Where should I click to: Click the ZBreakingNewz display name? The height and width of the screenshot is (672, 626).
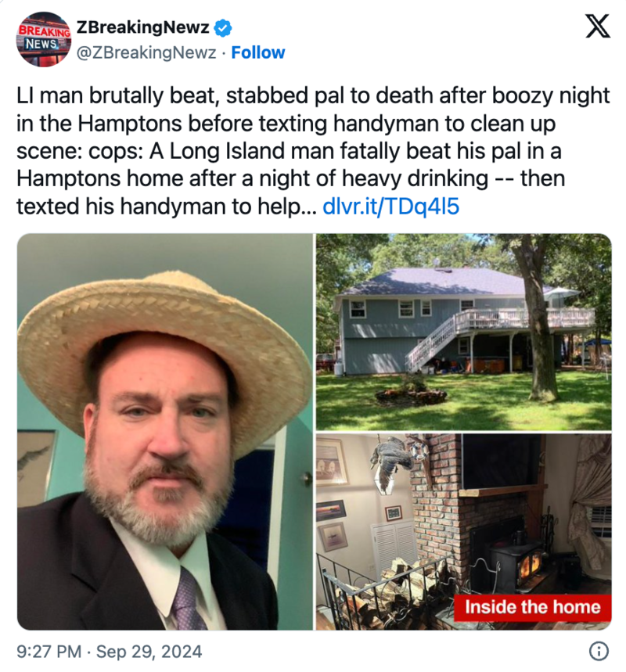[142, 27]
